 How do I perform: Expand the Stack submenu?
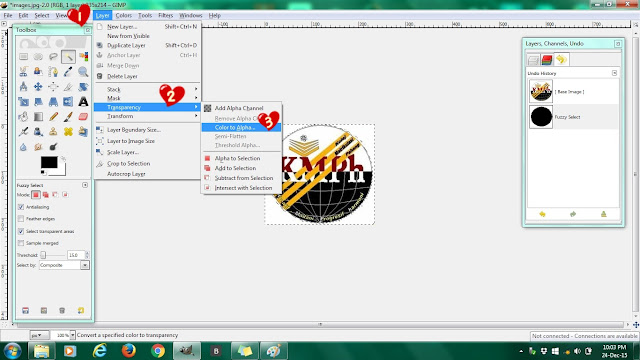(x=148, y=89)
